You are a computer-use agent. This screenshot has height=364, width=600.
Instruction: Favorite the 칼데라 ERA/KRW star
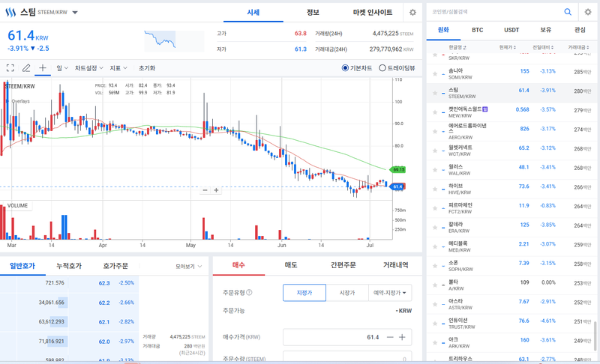435,227
